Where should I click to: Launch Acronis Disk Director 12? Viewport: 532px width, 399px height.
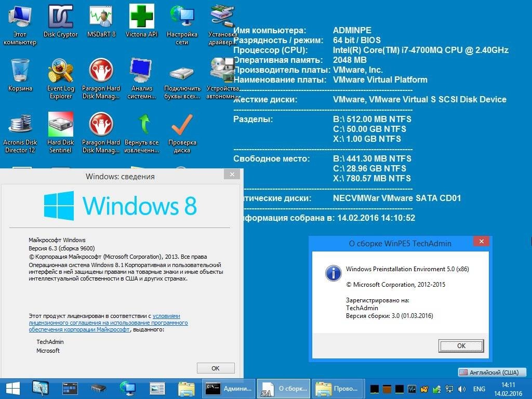click(20, 133)
